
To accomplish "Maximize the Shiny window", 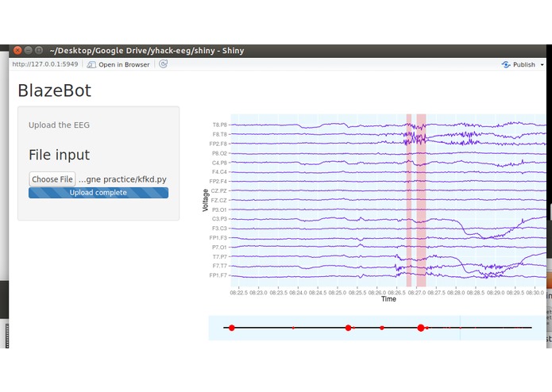I will coord(39,51).
